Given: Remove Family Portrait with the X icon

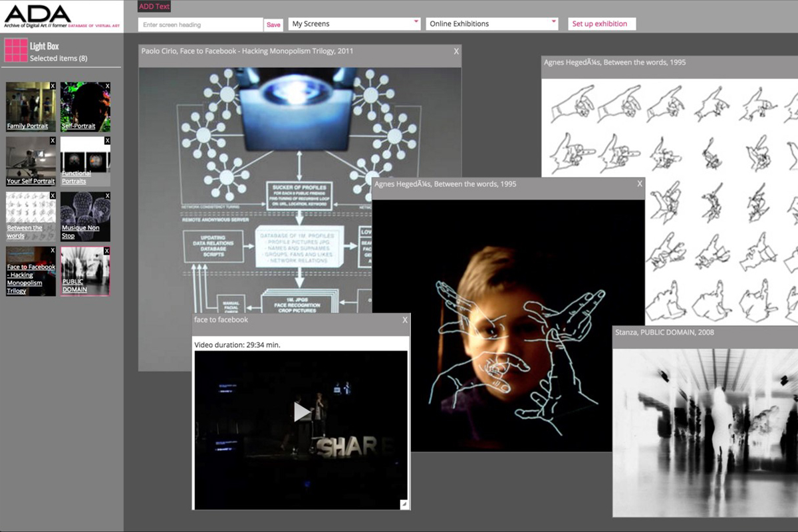Looking at the screenshot, I should point(53,86).
